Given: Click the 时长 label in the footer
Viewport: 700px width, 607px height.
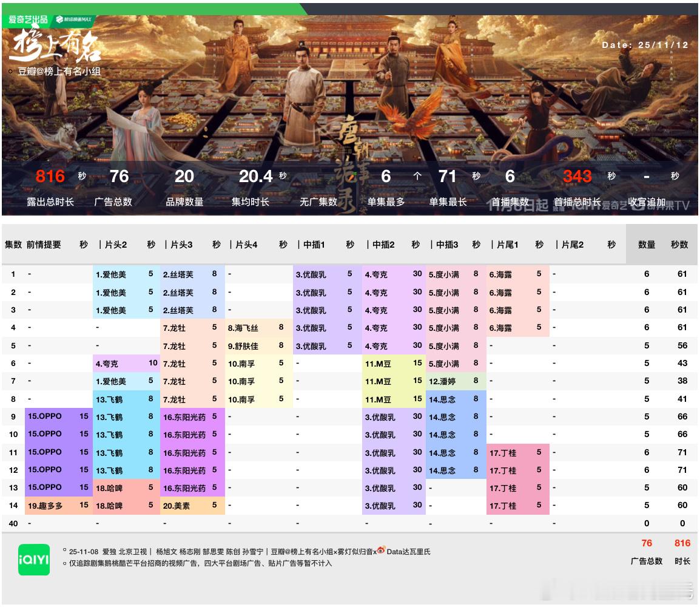Looking at the screenshot, I should click(682, 561).
